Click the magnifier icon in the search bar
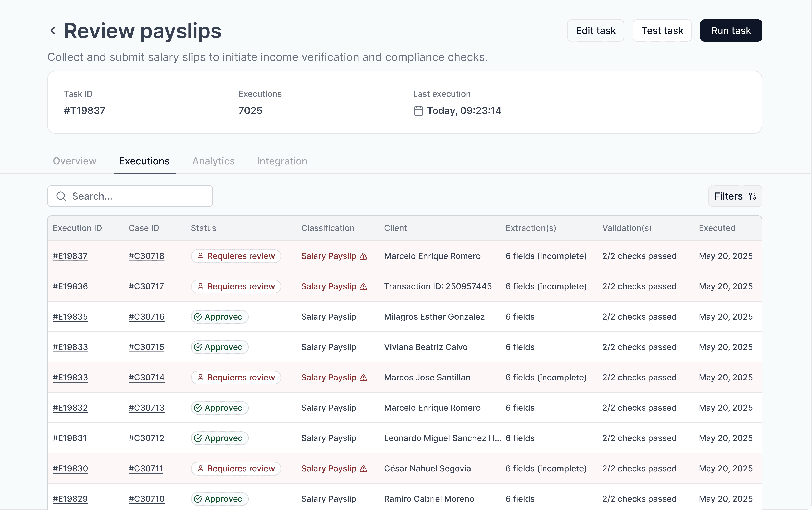The width and height of the screenshot is (812, 510). tap(61, 196)
